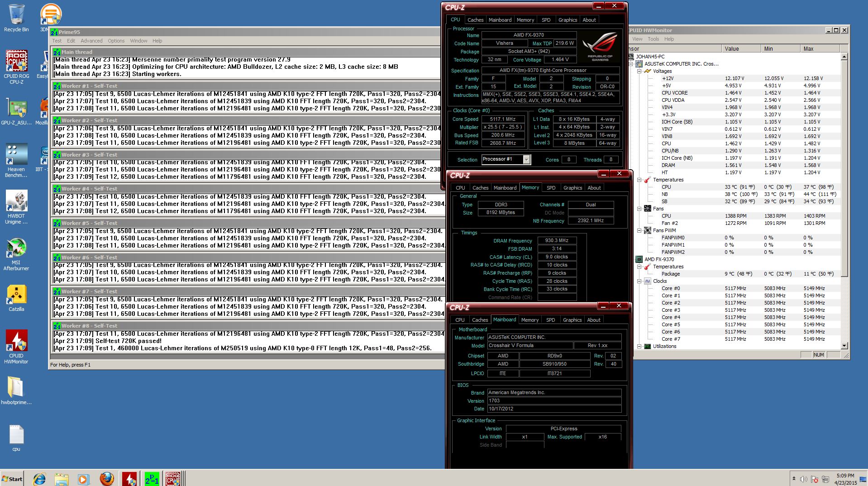Screen dimensions: 868x486
Task: Select the Catzilla desktop icon
Action: pyautogui.click(x=16, y=298)
